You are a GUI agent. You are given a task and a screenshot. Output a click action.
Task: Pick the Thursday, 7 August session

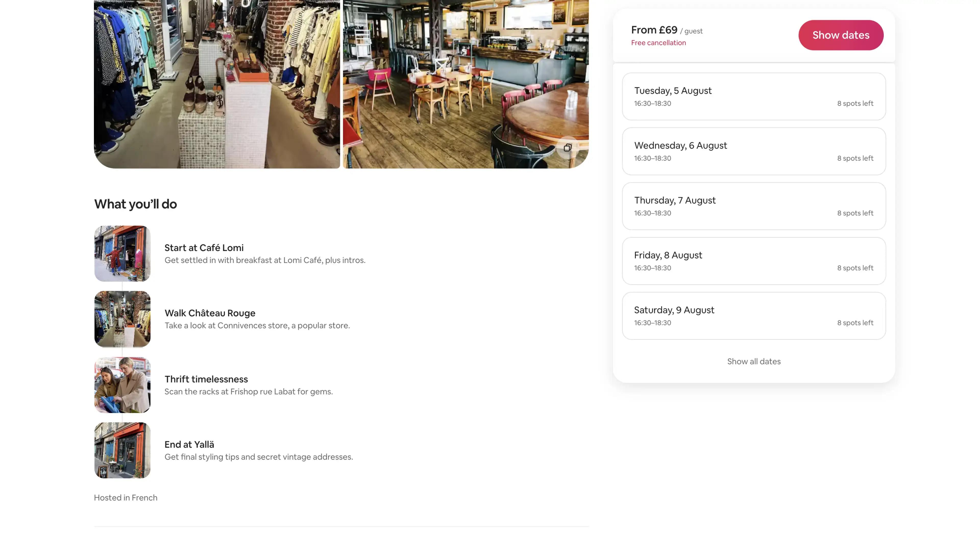753,206
